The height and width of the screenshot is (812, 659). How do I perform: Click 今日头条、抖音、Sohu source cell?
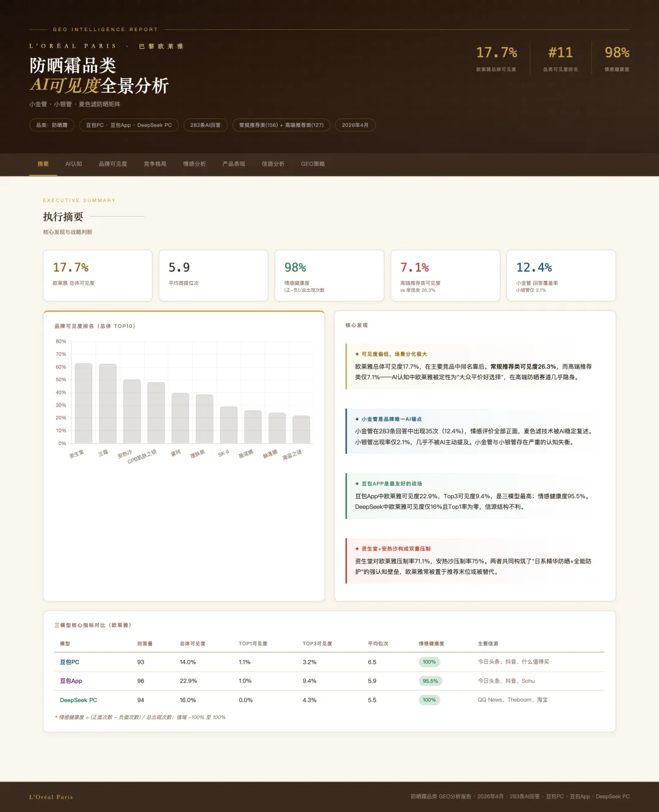(x=506, y=681)
